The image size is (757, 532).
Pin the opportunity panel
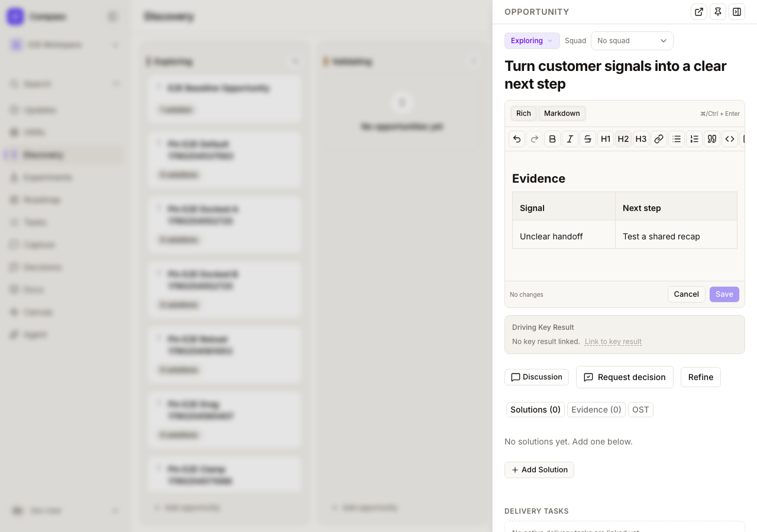tap(718, 12)
